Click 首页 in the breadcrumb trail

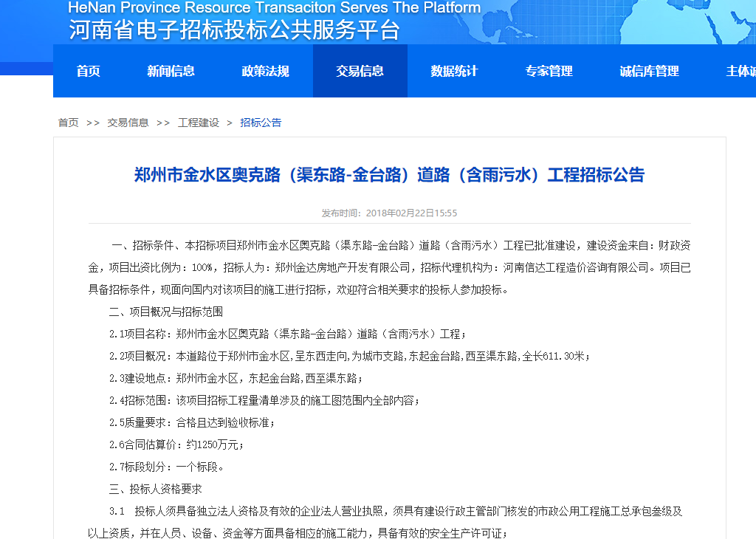click(68, 123)
